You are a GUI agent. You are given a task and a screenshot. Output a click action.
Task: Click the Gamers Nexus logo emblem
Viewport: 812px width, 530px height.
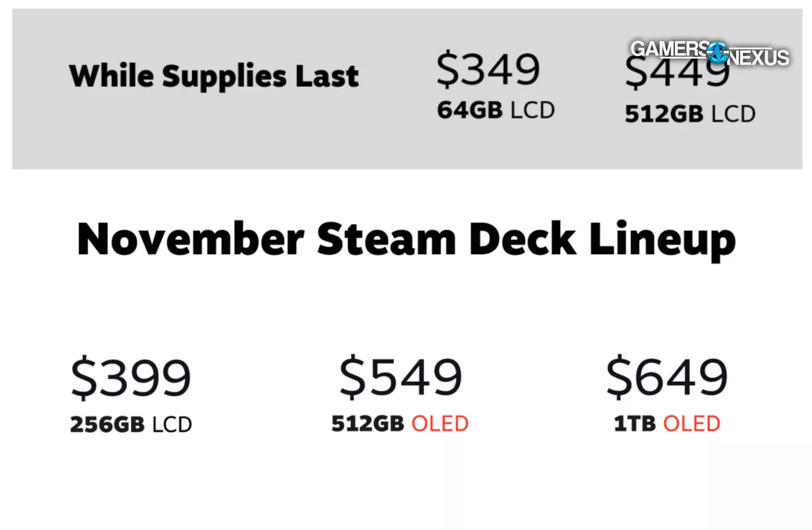(718, 52)
